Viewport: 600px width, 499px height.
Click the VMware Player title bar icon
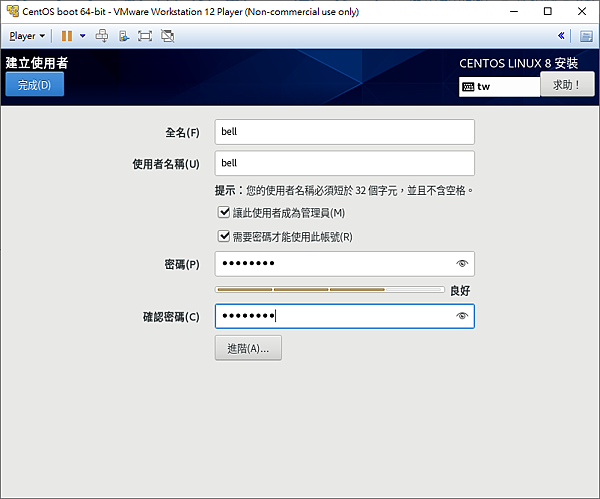click(x=13, y=11)
